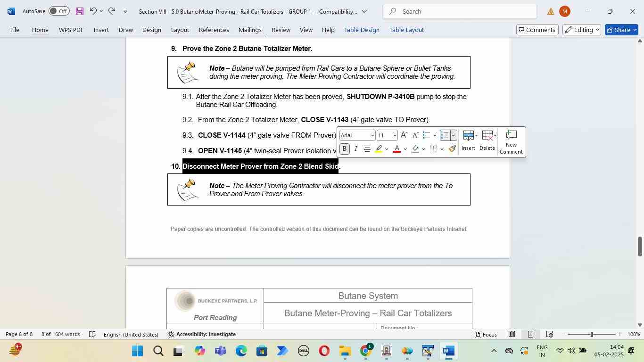Click the zoom slider handle
The width and height of the screenshot is (644, 362).
592,334
